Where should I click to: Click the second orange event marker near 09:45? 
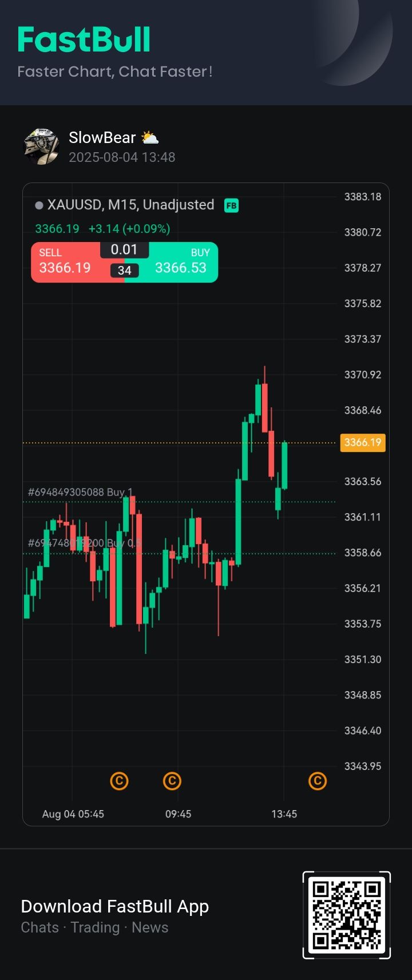tap(172, 781)
